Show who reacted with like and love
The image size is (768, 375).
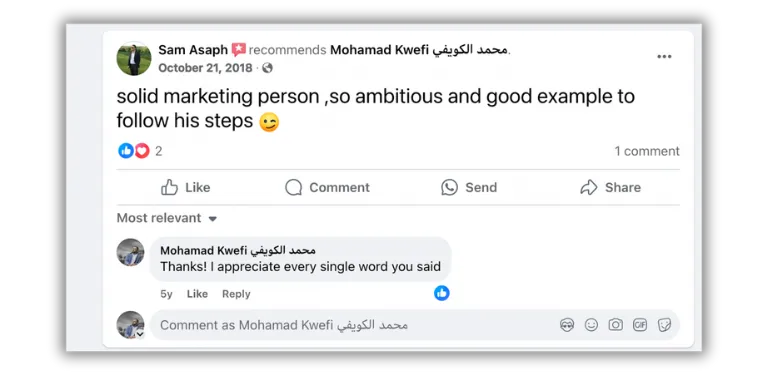pos(140,151)
